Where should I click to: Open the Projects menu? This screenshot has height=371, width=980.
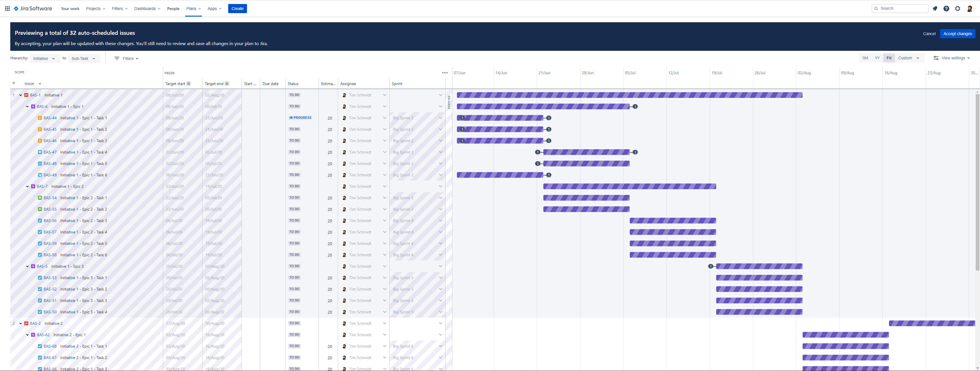96,8
